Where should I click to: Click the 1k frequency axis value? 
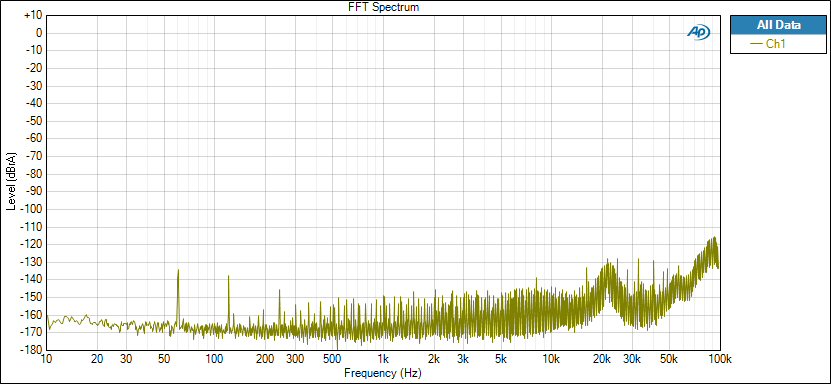(x=383, y=359)
